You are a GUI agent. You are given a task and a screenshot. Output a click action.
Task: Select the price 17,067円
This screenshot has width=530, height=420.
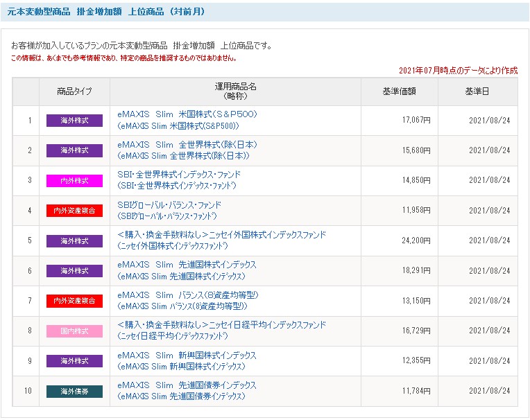point(416,120)
